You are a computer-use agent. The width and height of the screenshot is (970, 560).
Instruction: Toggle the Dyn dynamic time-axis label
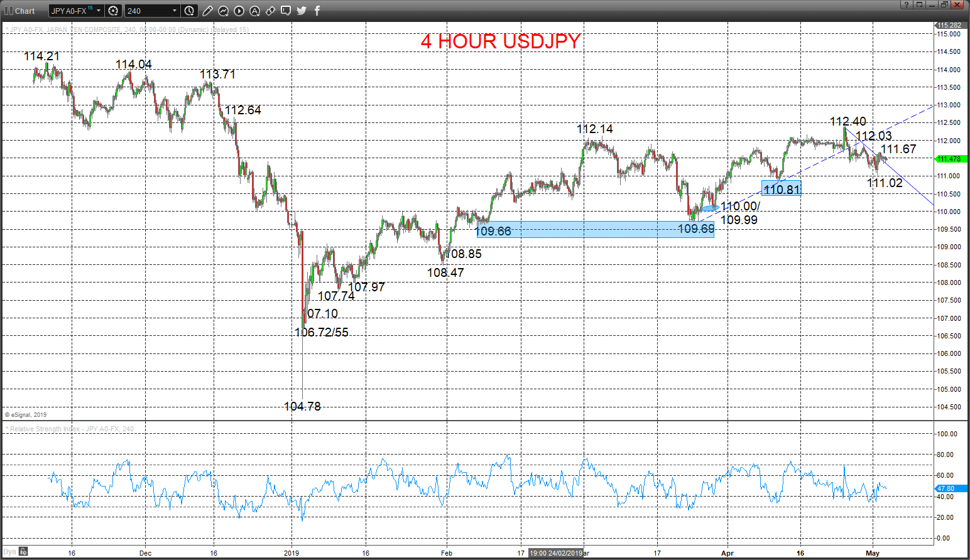pos(9,552)
